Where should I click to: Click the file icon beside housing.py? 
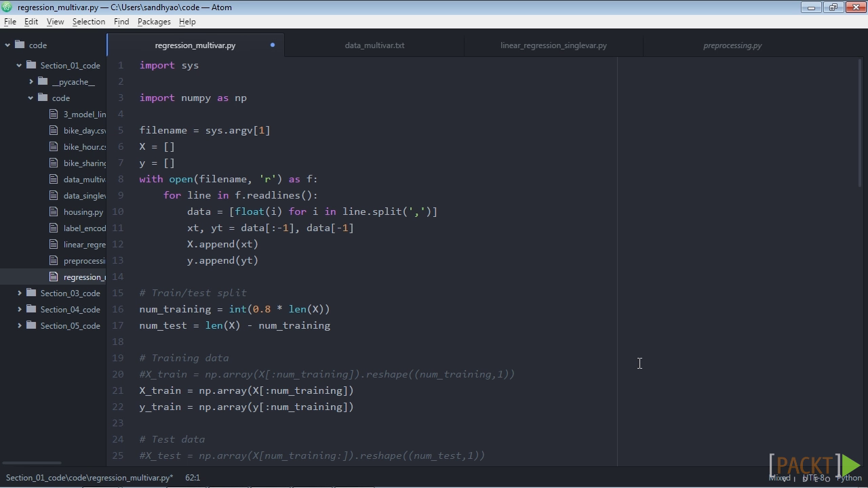[x=54, y=211]
